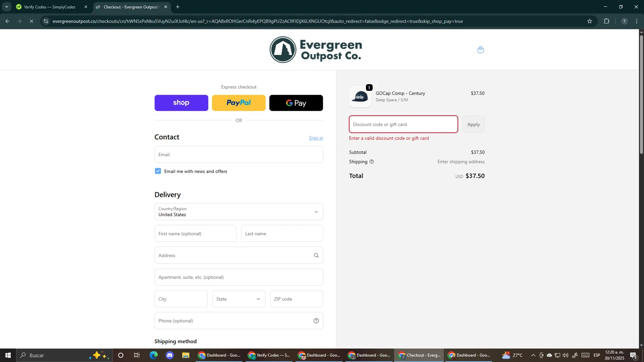Click the phone field help icon
Screen dimensions: 644x362
click(316, 320)
